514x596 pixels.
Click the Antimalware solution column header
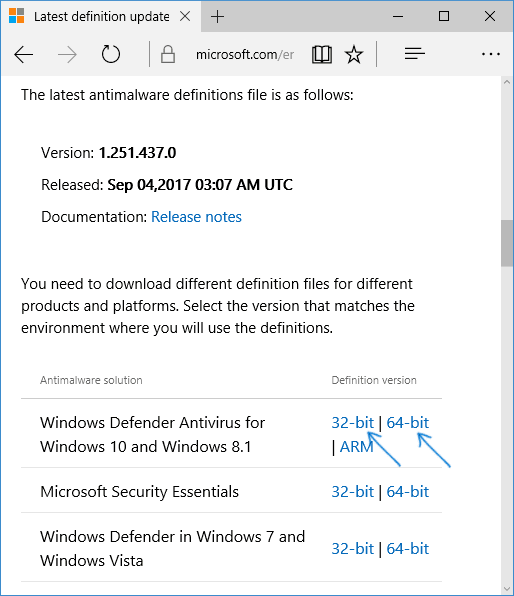click(91, 380)
